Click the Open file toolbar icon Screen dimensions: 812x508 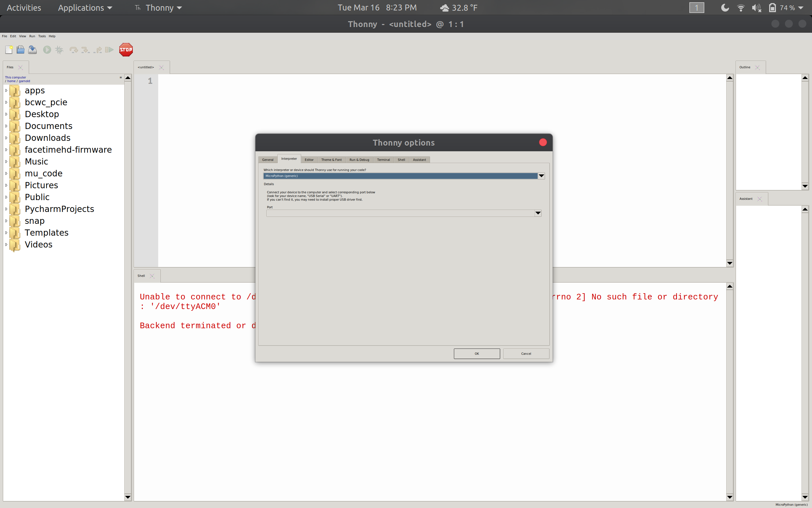(21, 50)
